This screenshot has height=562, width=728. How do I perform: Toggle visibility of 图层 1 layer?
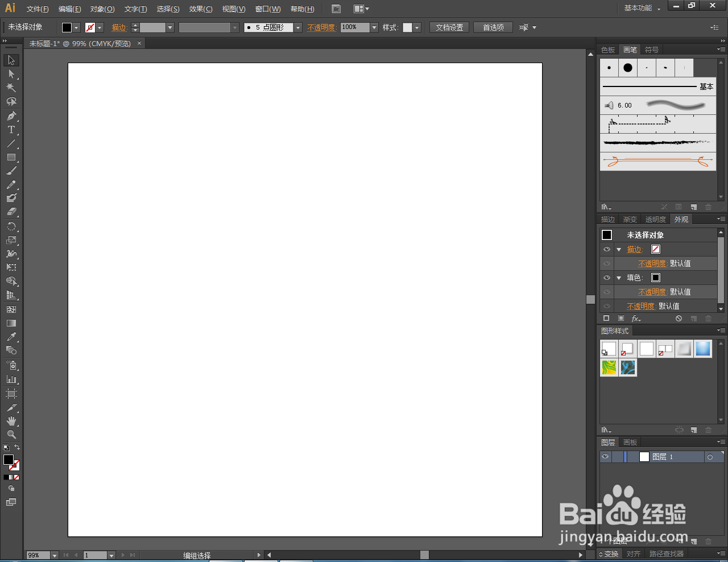click(x=605, y=457)
